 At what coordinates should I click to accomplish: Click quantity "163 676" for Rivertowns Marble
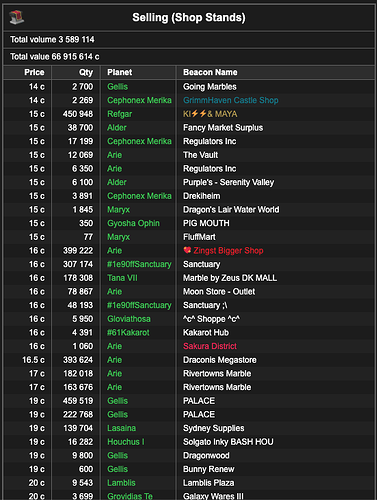(x=78, y=387)
